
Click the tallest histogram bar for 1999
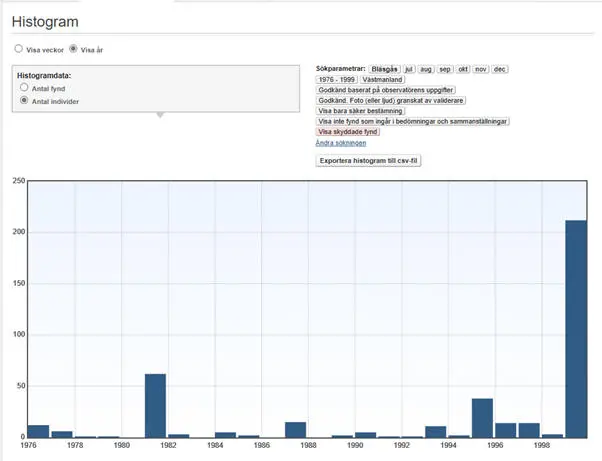(576, 328)
